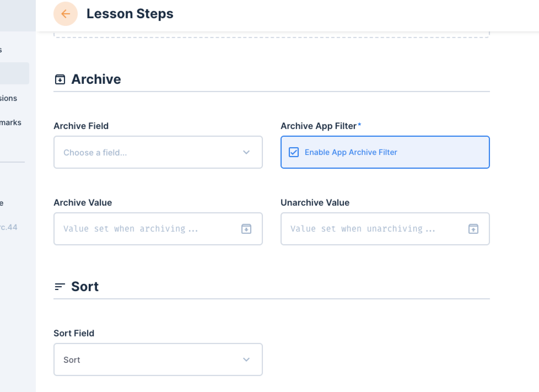This screenshot has width=539, height=392.
Task: Click unarchive icon in Unarchive Value field
Action: point(473,229)
